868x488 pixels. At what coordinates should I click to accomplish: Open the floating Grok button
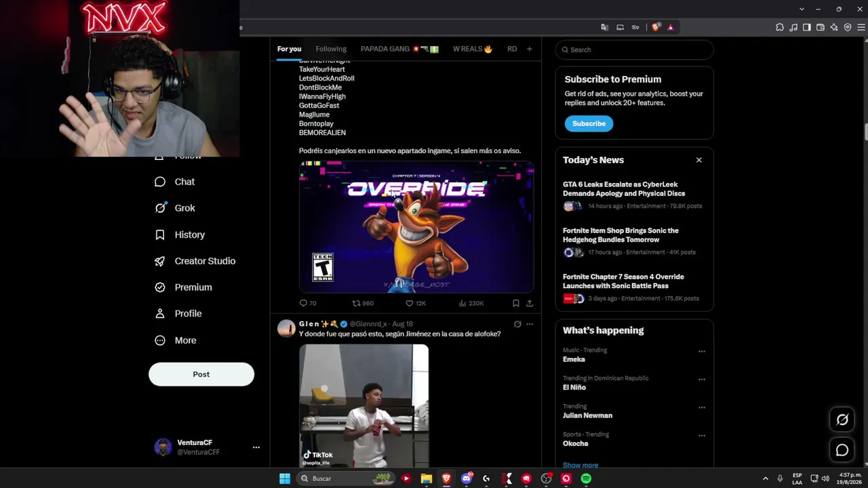click(842, 420)
